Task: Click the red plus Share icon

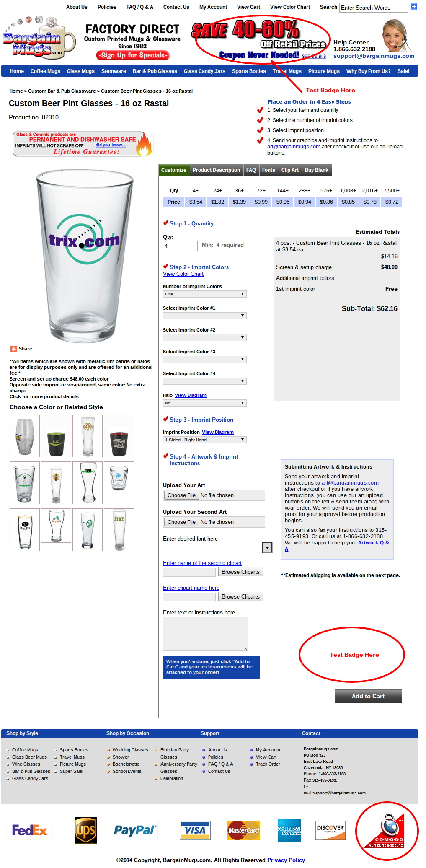Action: [14, 349]
